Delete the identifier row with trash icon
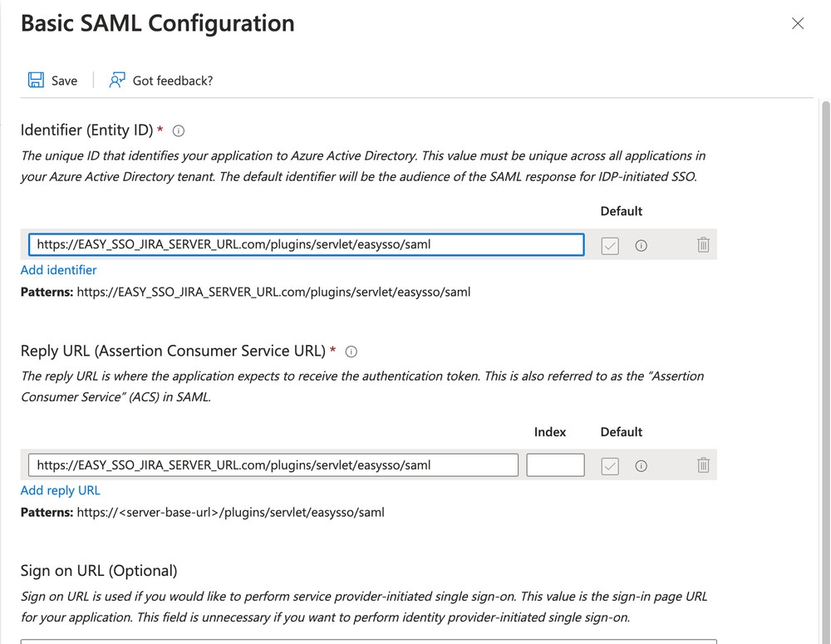The height and width of the screenshot is (644, 831). coord(703,244)
